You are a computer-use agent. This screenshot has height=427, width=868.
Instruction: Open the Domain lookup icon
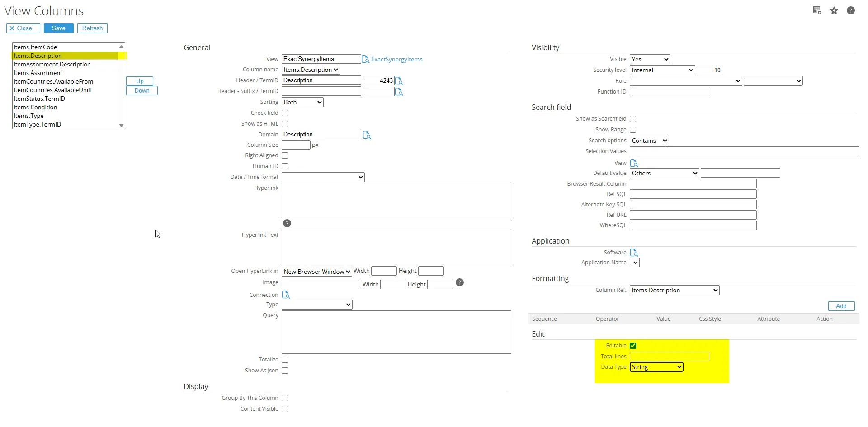(x=367, y=135)
